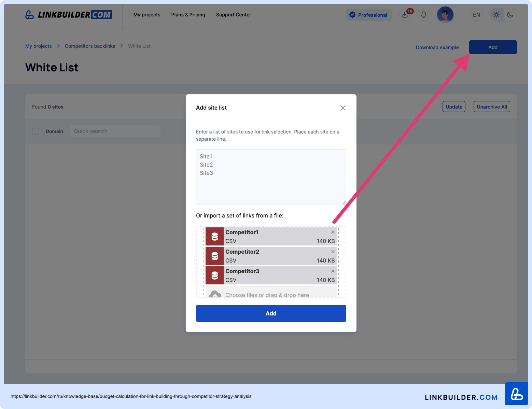
Task: Click the Professional plan badge
Action: point(368,15)
